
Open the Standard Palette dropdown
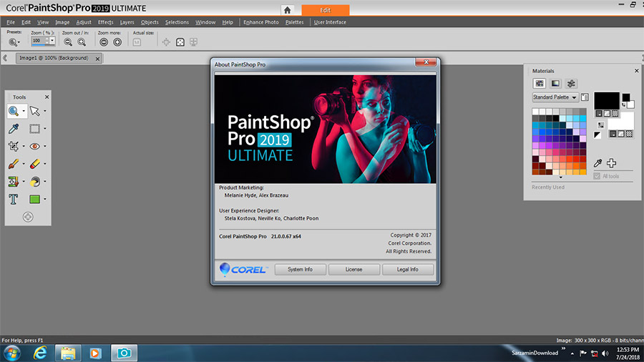coord(555,97)
